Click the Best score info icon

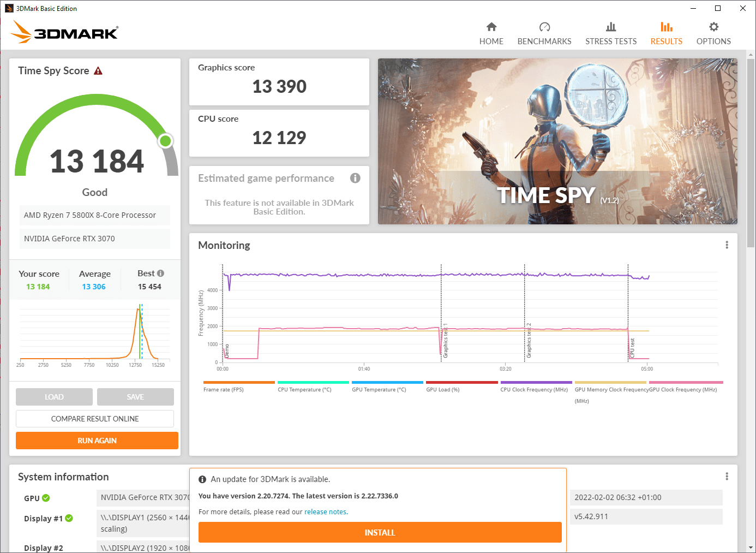[x=160, y=273]
